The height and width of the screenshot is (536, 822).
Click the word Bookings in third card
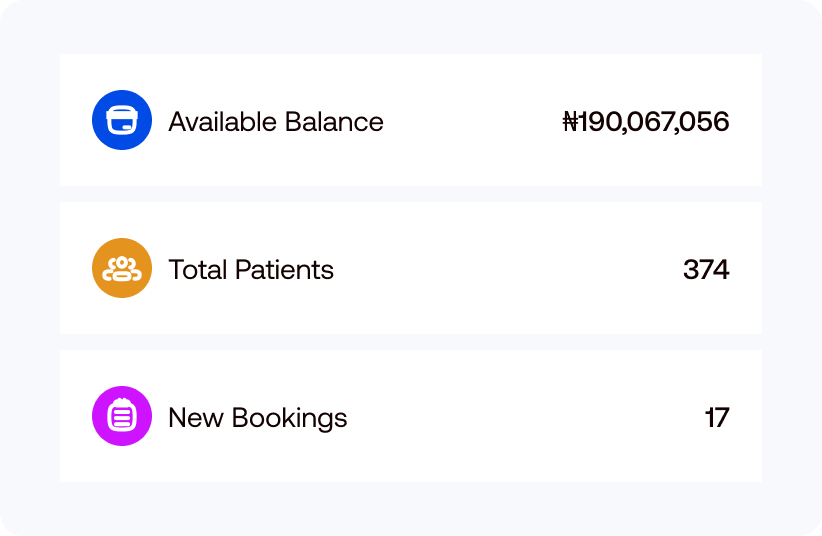point(292,418)
